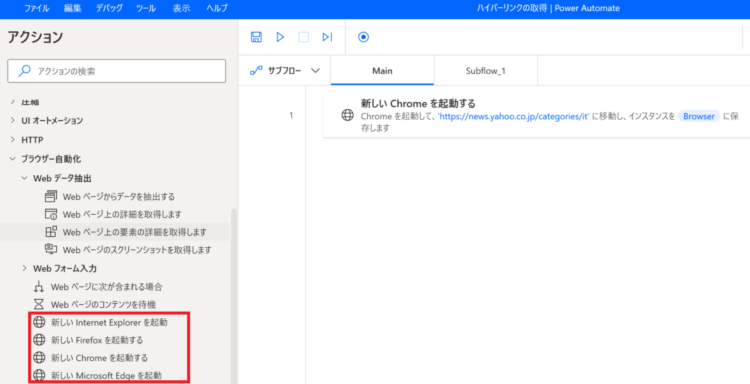Click the 新しい Internet Explorer を起動 label
Screen dimensions: 750x384
click(x=110, y=322)
